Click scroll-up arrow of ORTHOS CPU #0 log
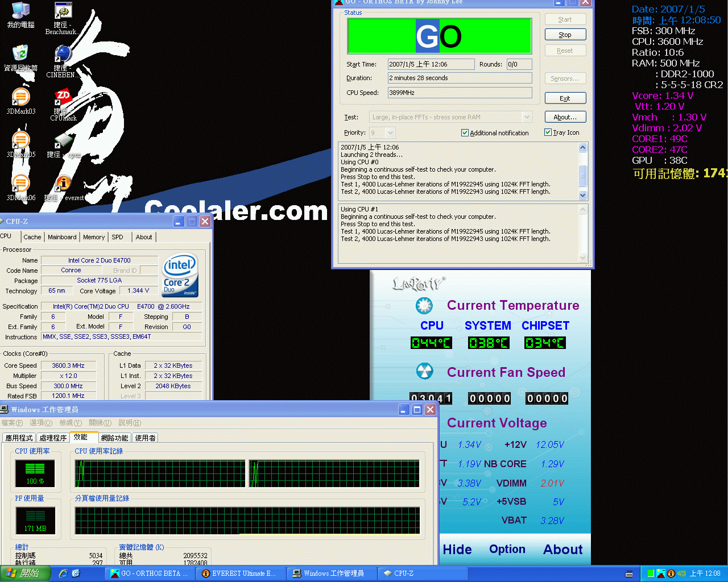 (582, 148)
